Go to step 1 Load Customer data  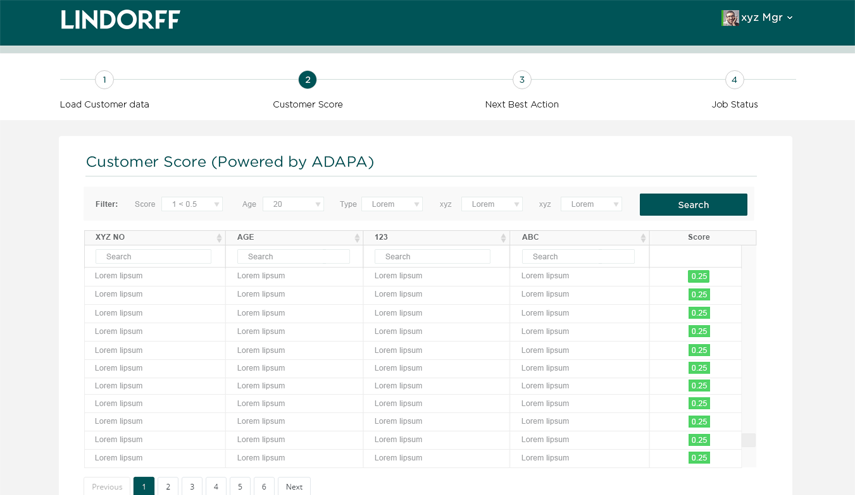pyautogui.click(x=104, y=80)
